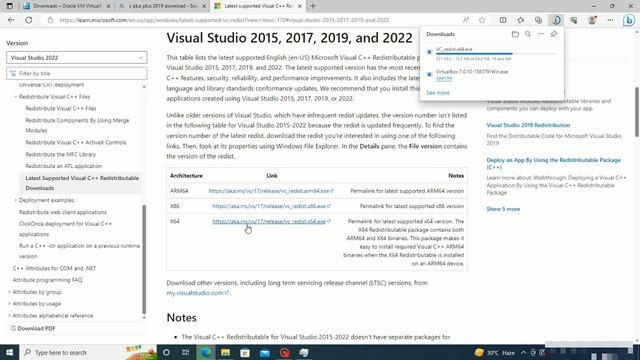Pin the Downloads panel
Viewport: 640px width, 360px height.
553,34
